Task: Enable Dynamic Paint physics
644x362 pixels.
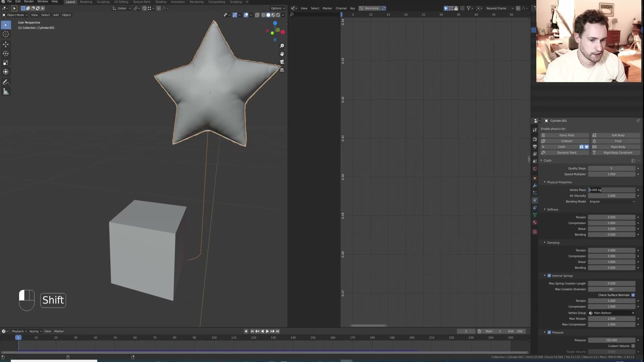Action: pos(565,153)
